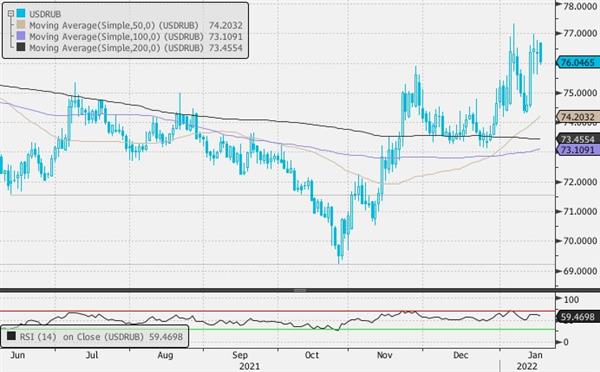Click the Nov month axis label
This screenshot has height=372, width=600.
pos(385,355)
